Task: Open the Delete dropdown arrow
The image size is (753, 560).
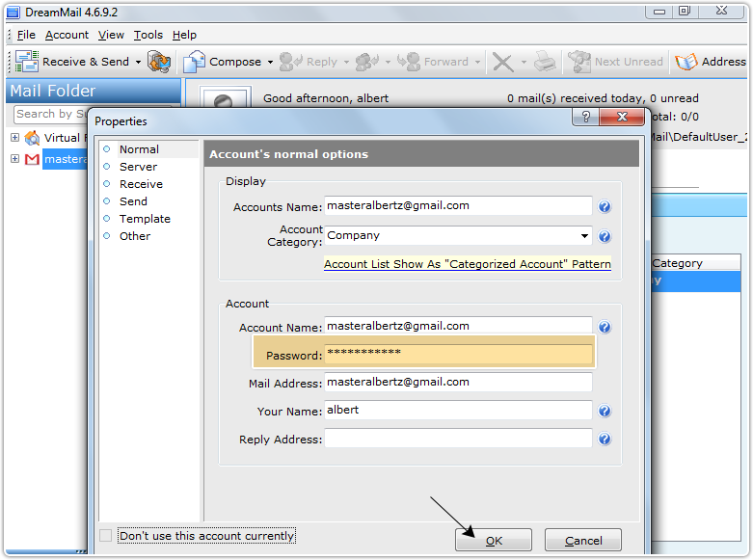Action: pos(524,62)
